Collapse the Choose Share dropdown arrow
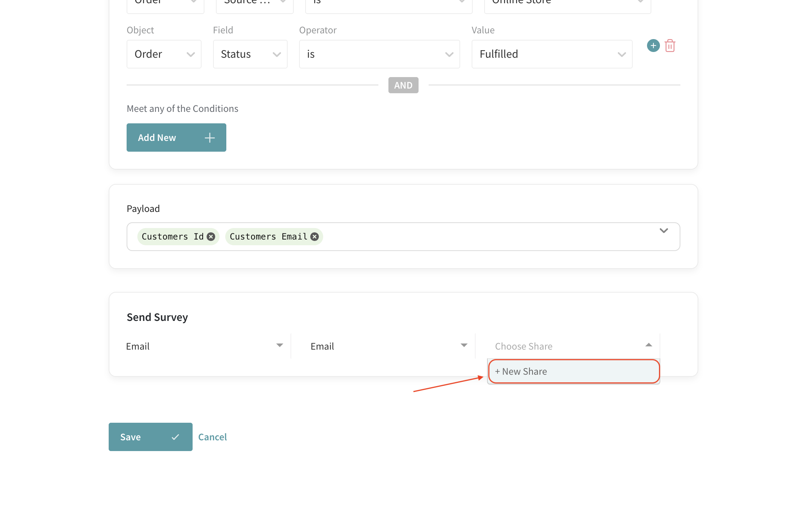 click(x=648, y=345)
